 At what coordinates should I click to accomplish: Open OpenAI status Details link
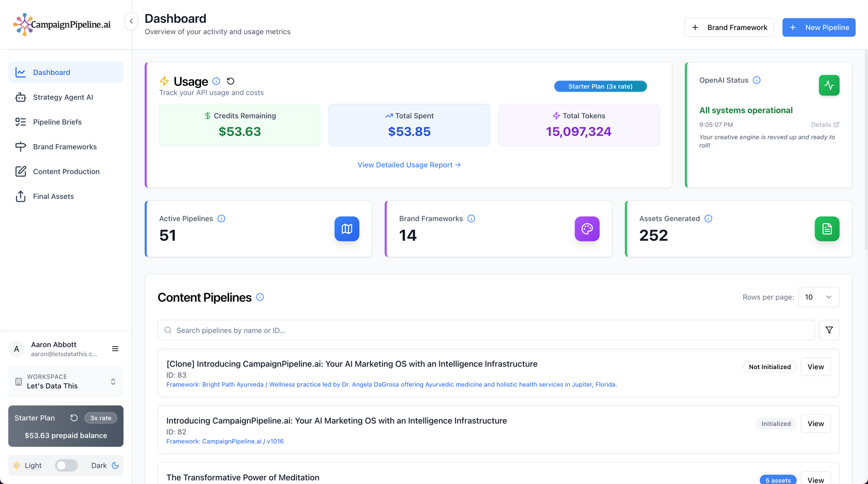pos(825,125)
